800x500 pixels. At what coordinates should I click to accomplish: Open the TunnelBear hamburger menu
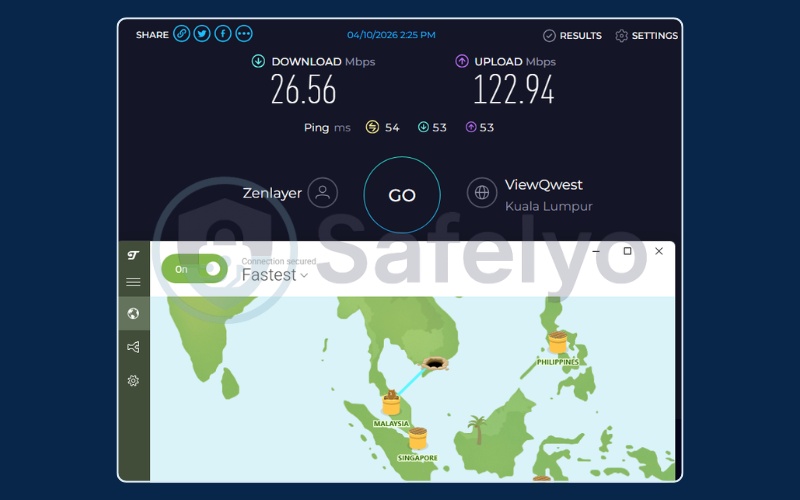click(133, 282)
